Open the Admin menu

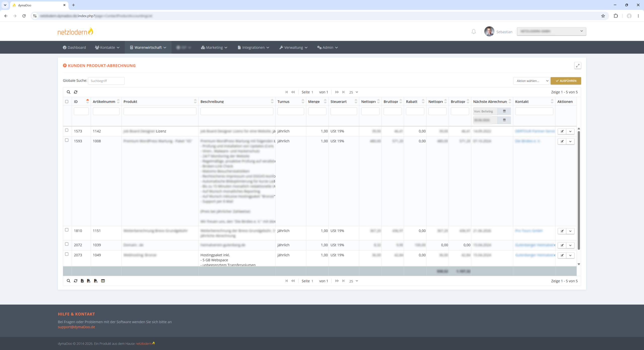328,47
